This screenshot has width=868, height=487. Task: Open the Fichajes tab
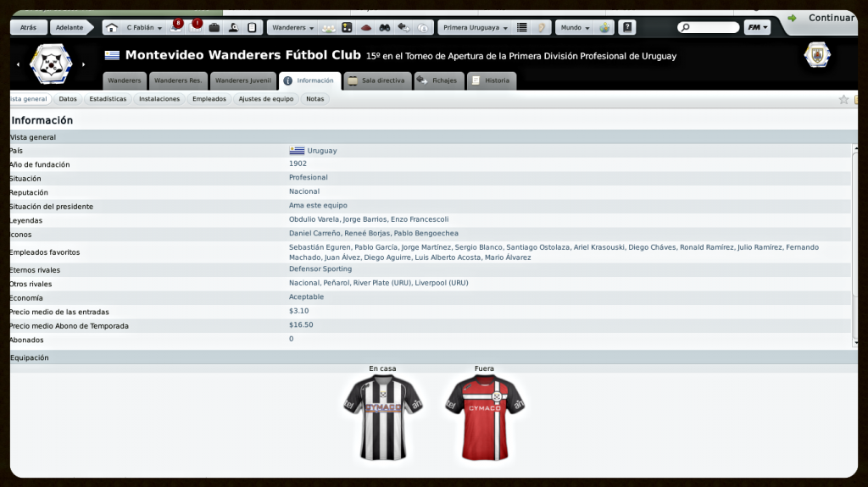[438, 80]
